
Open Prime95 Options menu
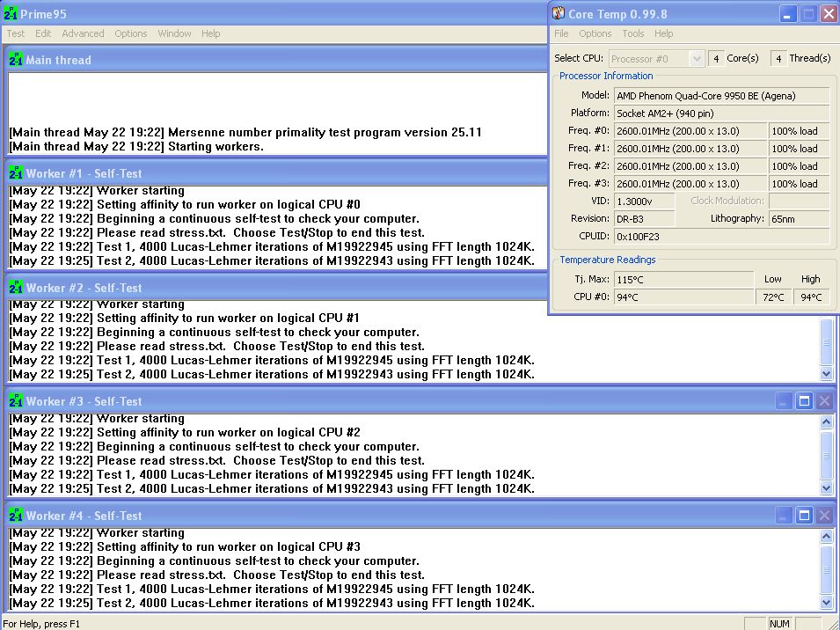coord(131,33)
